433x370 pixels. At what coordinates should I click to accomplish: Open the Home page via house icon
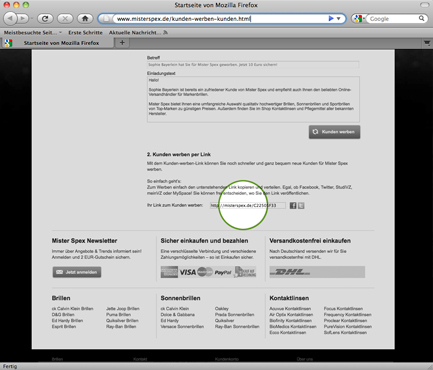85,19
